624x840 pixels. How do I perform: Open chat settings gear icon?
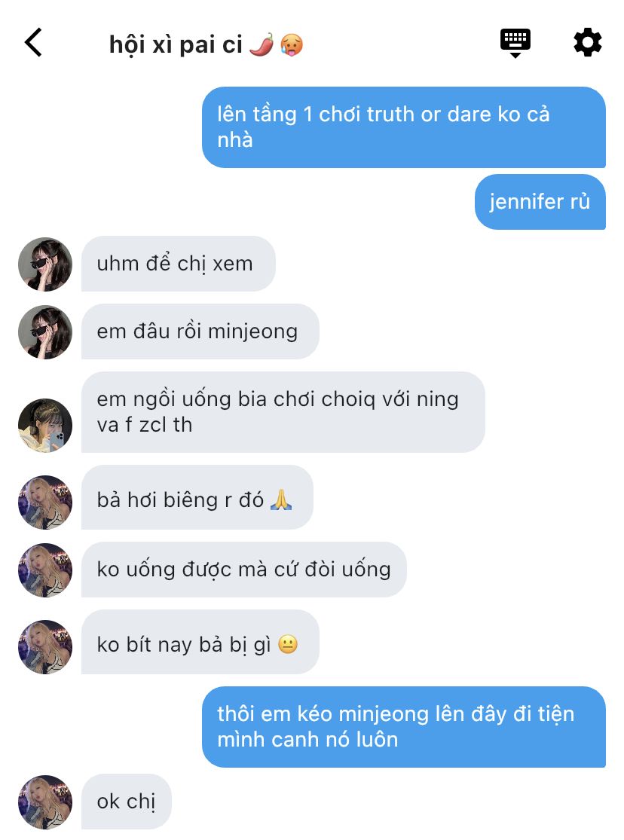(588, 42)
